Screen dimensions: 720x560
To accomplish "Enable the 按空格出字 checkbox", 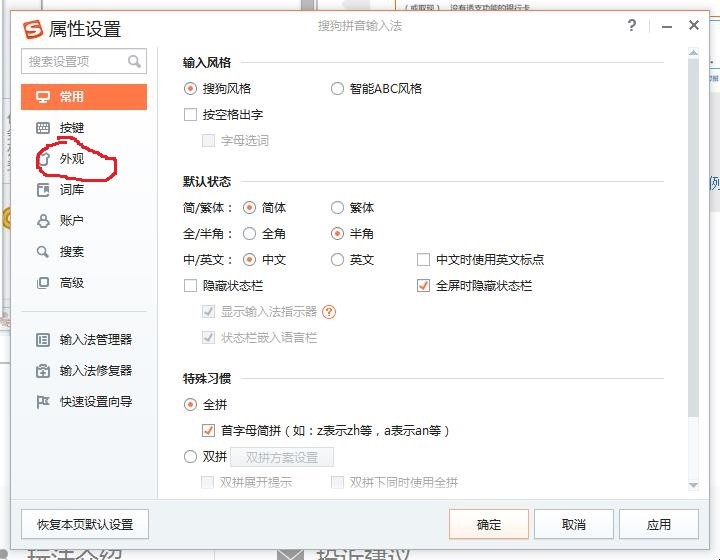I will click(190, 115).
